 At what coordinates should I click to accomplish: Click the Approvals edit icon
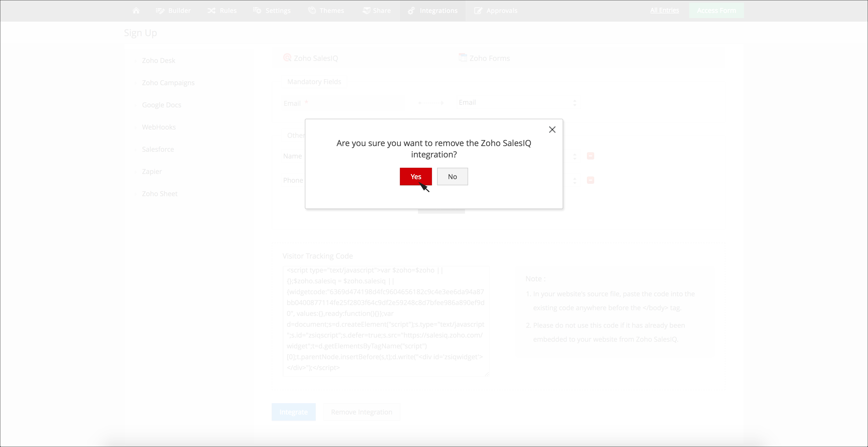(478, 10)
